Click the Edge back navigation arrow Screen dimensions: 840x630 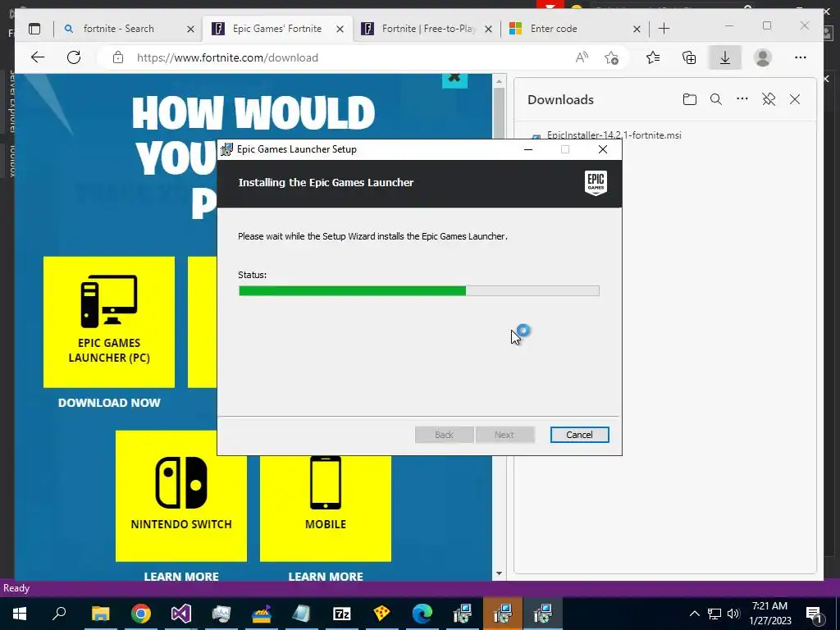(38, 57)
